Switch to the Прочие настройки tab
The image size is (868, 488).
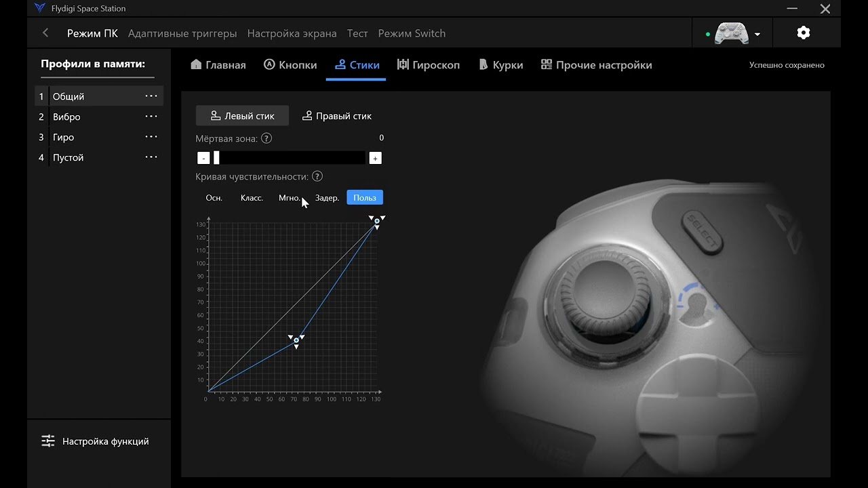click(596, 65)
